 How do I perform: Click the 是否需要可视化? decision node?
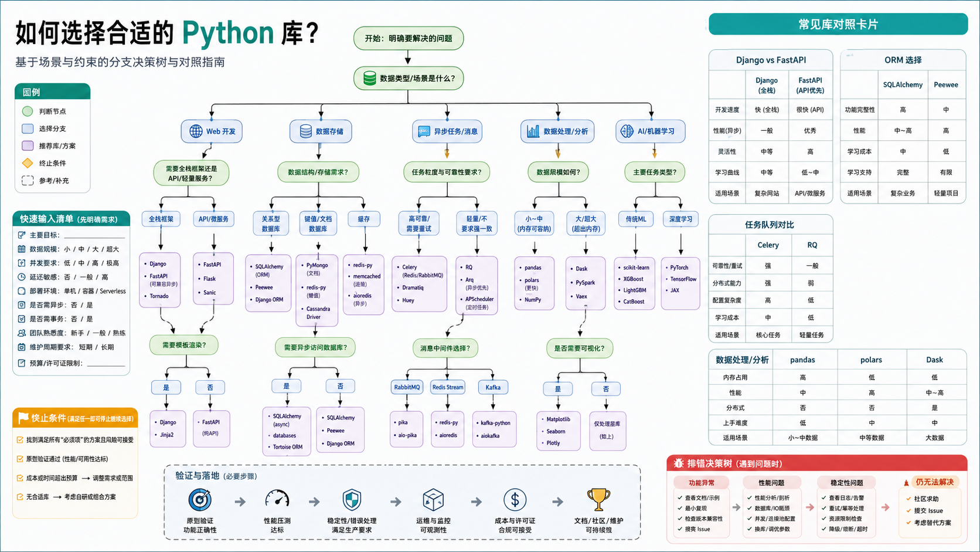(580, 348)
